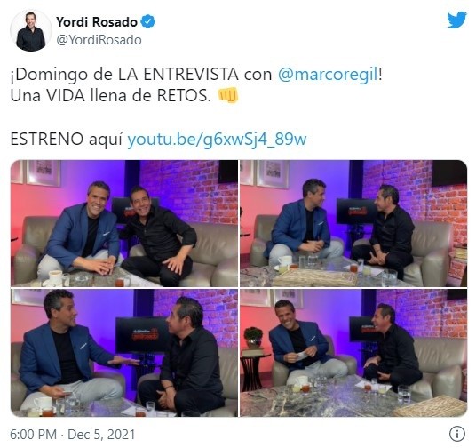
Task: Click the studio monitor screen in the bottom-left photo
Action: [x=142, y=334]
